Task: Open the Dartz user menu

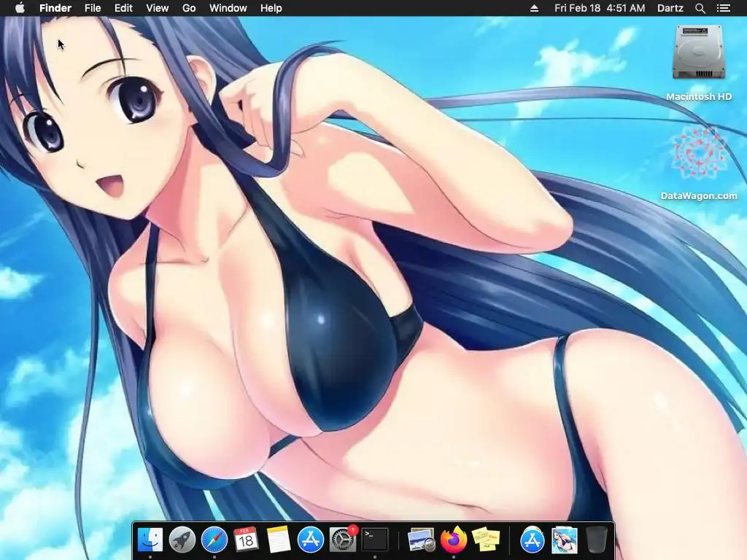Action: coord(670,8)
